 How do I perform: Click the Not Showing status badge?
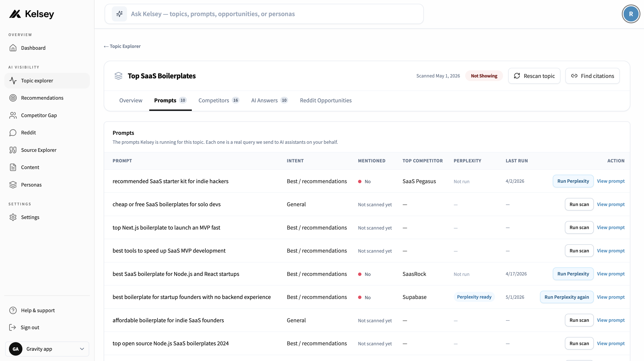(484, 76)
